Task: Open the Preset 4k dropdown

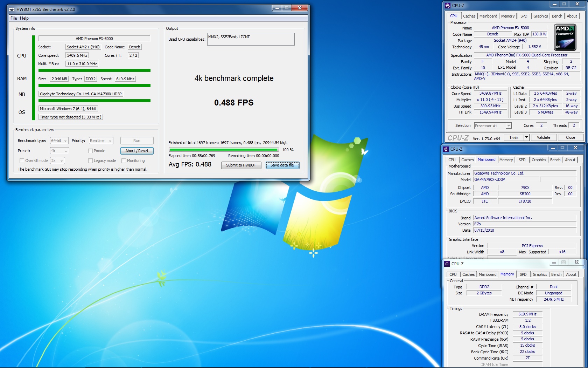Action: (x=59, y=151)
